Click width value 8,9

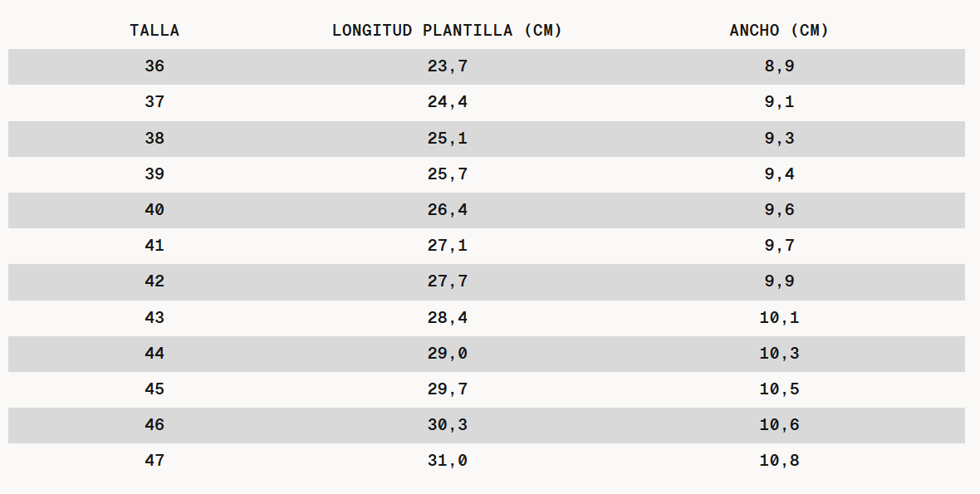(x=779, y=66)
